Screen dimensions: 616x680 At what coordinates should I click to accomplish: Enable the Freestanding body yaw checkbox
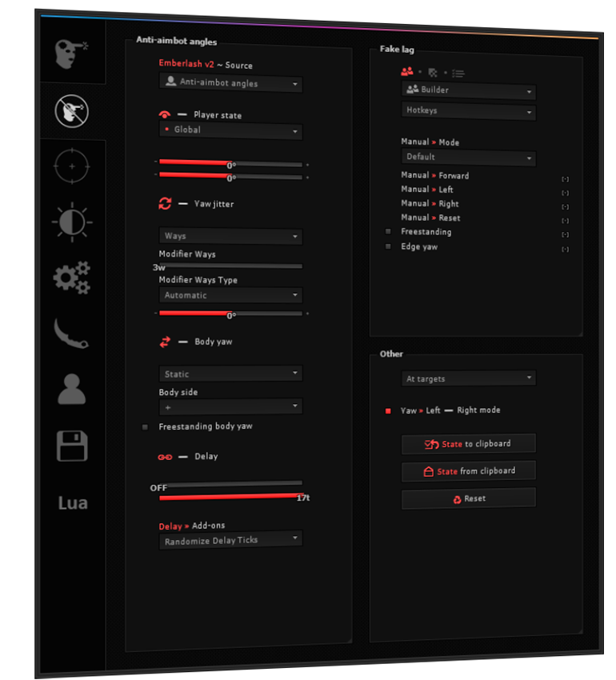pos(145,427)
